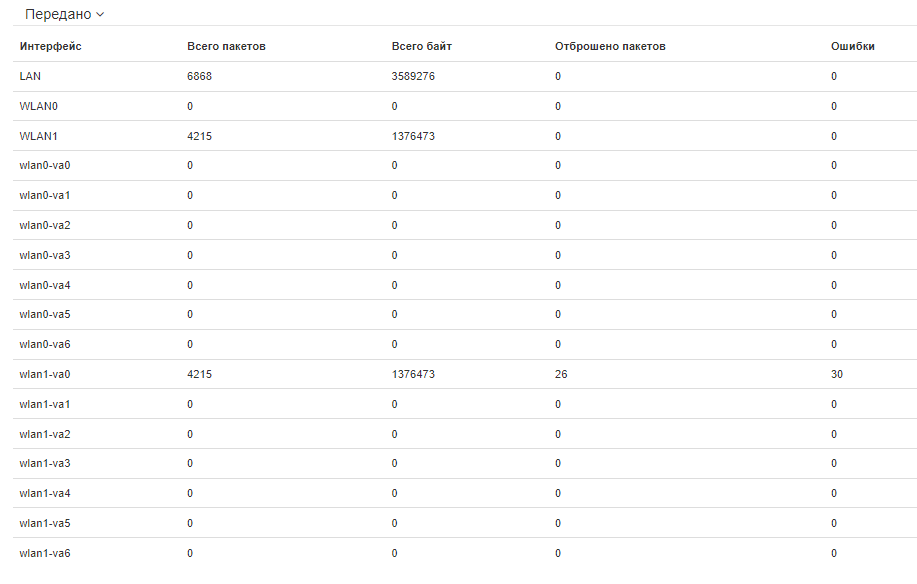Click the wlan1-va0 interface name
Screen dimensions: 917x584
point(45,374)
